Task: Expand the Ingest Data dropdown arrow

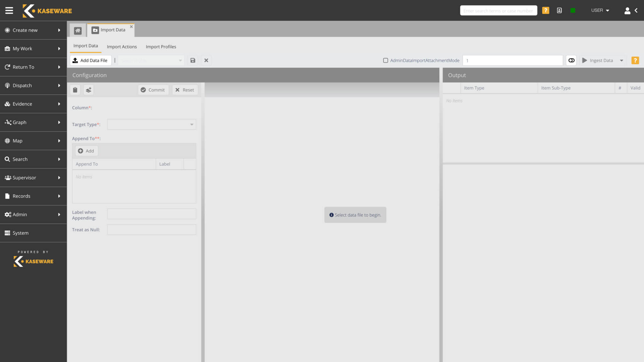Action: [622, 60]
